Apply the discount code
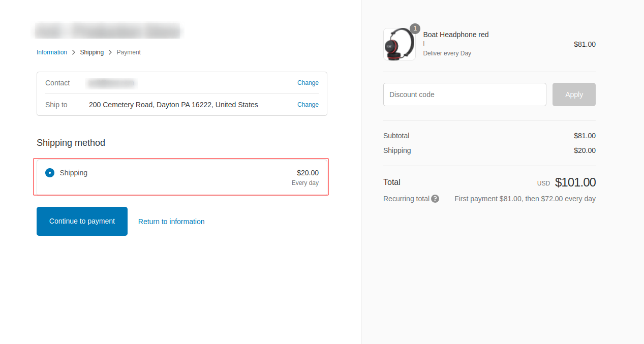The width and height of the screenshot is (644, 344). click(574, 95)
